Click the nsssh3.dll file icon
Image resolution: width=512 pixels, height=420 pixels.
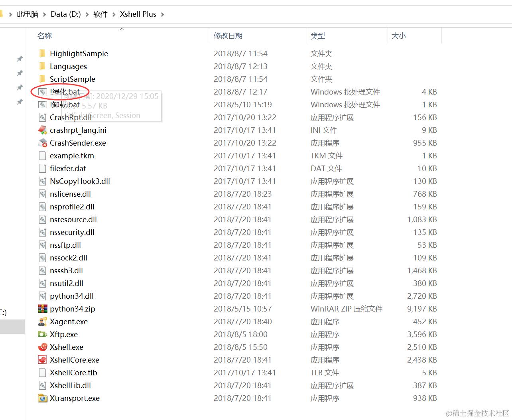42,270
